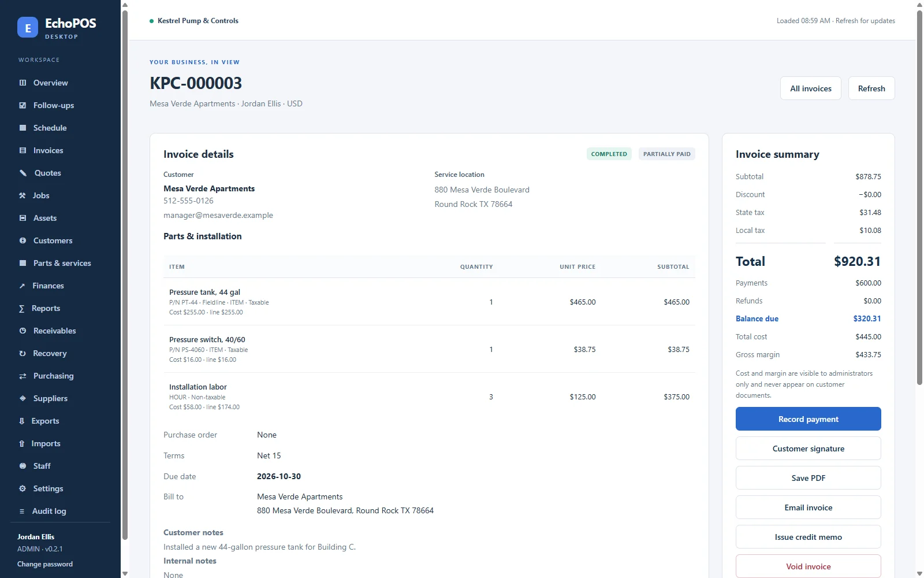Click the 512-555-0126 phone number
Image resolution: width=924 pixels, height=578 pixels.
(x=188, y=201)
